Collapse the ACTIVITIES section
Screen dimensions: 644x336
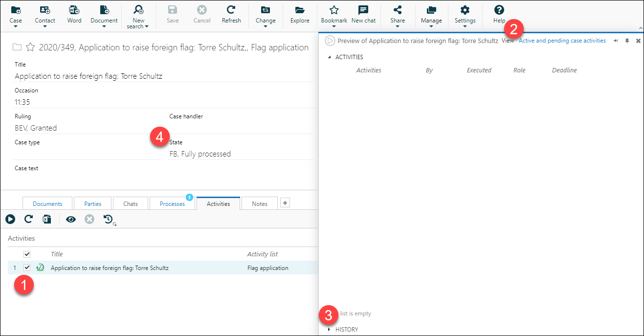329,57
